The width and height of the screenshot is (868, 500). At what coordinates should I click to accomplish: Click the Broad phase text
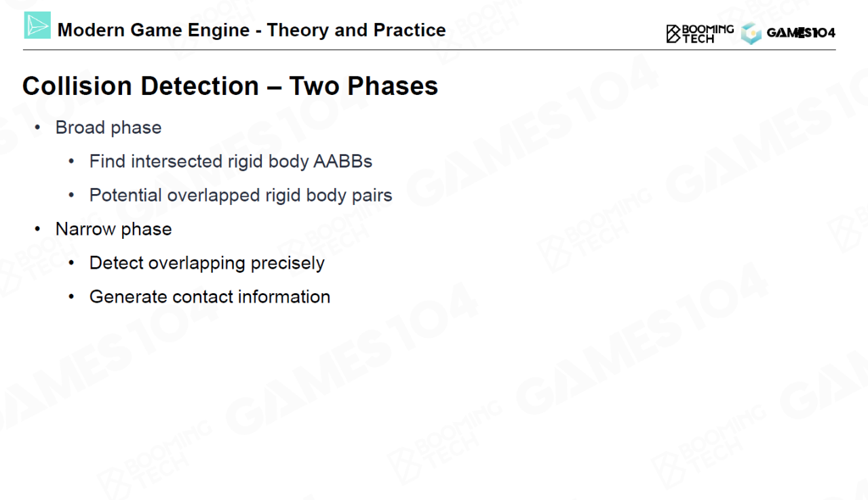click(108, 128)
